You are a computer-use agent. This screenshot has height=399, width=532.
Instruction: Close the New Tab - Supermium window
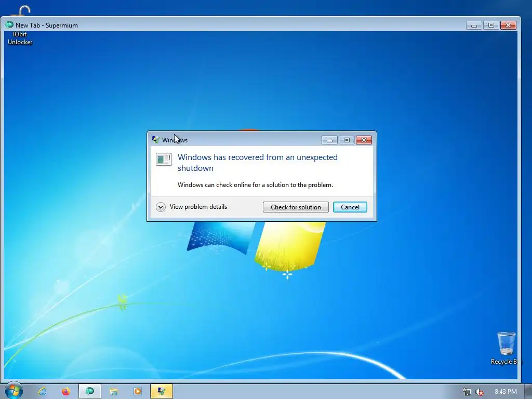click(508, 25)
